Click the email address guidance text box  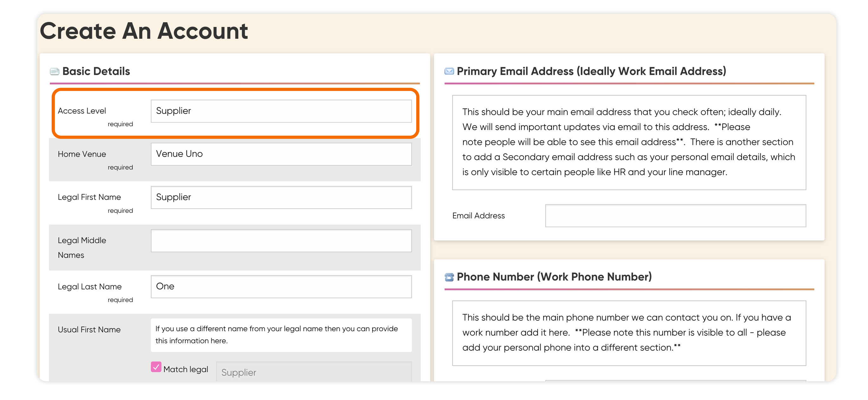(x=629, y=142)
